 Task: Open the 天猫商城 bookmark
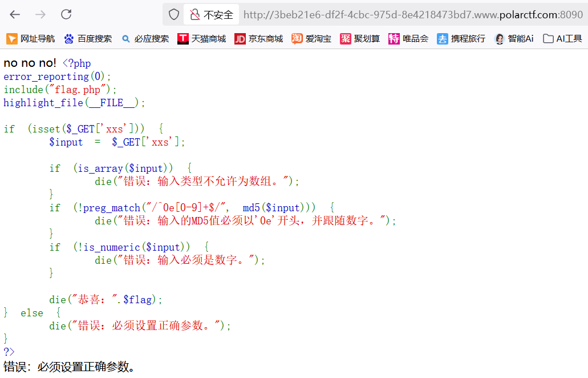click(x=202, y=39)
